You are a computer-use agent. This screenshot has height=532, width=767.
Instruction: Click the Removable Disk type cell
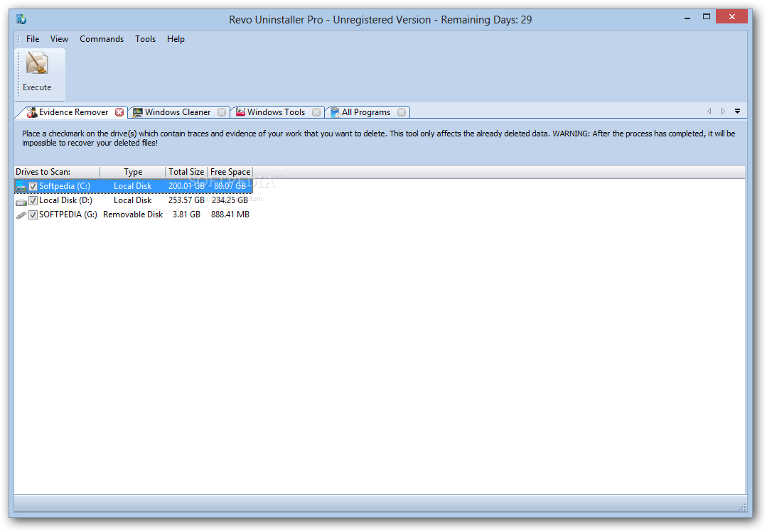pyautogui.click(x=133, y=215)
